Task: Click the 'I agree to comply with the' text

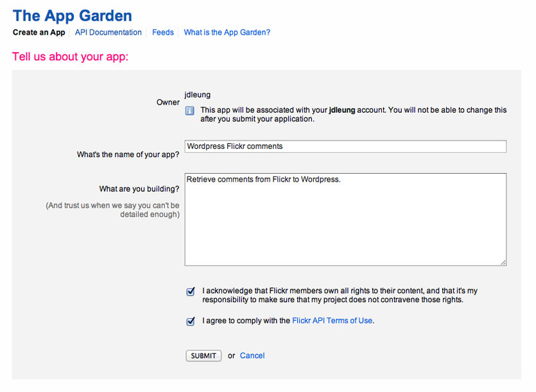Action: 246,321
